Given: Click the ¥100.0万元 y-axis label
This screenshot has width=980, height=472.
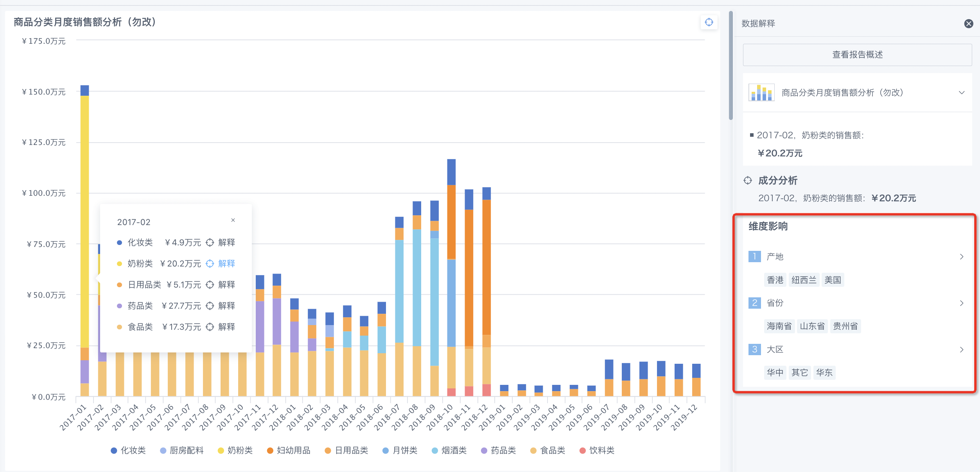Looking at the screenshot, I should 44,193.
